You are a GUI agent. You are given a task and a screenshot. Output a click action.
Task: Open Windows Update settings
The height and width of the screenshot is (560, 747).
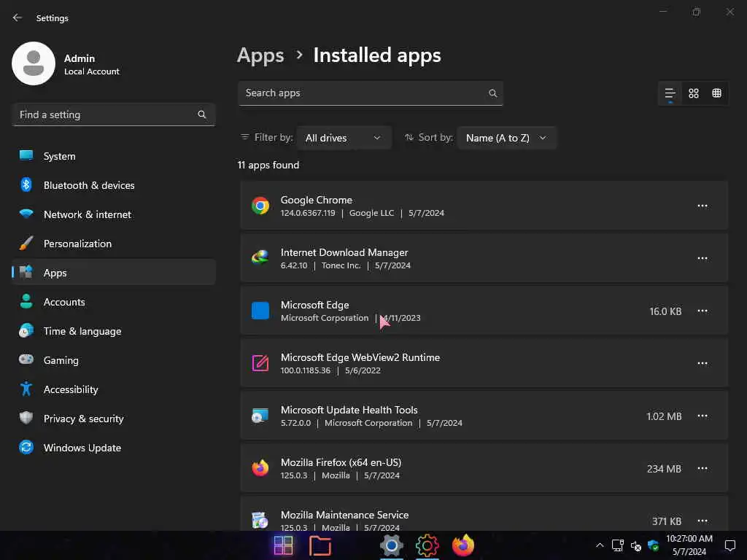coord(113,448)
